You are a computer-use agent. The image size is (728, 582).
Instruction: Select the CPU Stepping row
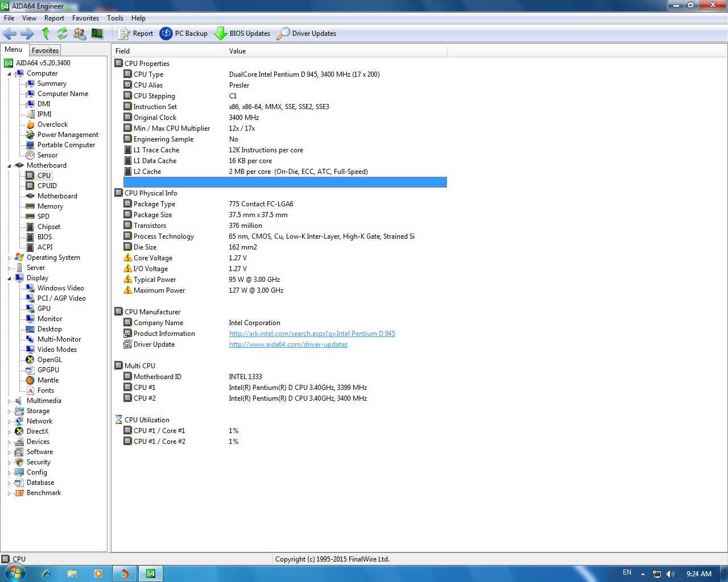pos(285,96)
